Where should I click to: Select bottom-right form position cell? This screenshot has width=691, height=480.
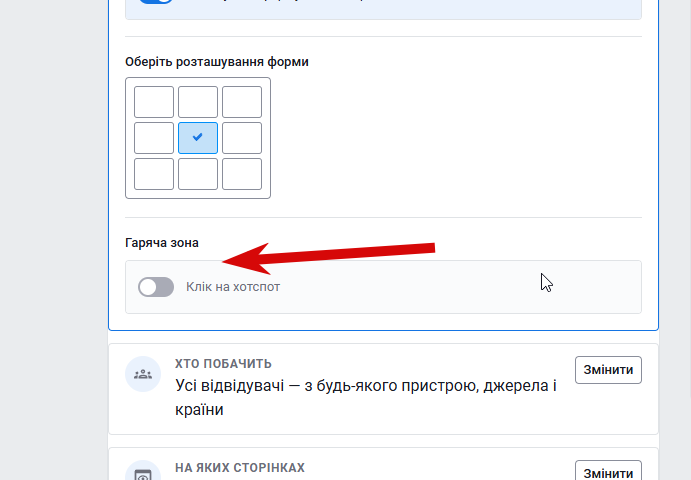click(x=242, y=174)
